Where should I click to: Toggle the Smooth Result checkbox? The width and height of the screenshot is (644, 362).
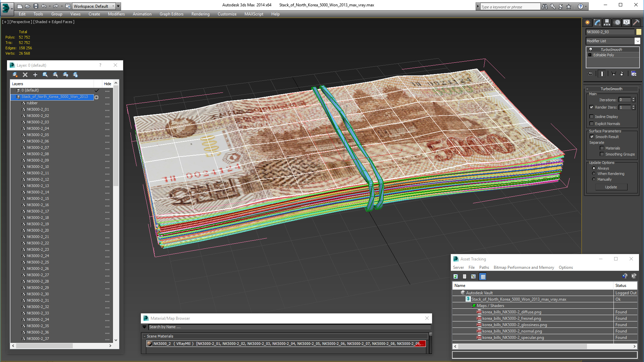coord(592,137)
